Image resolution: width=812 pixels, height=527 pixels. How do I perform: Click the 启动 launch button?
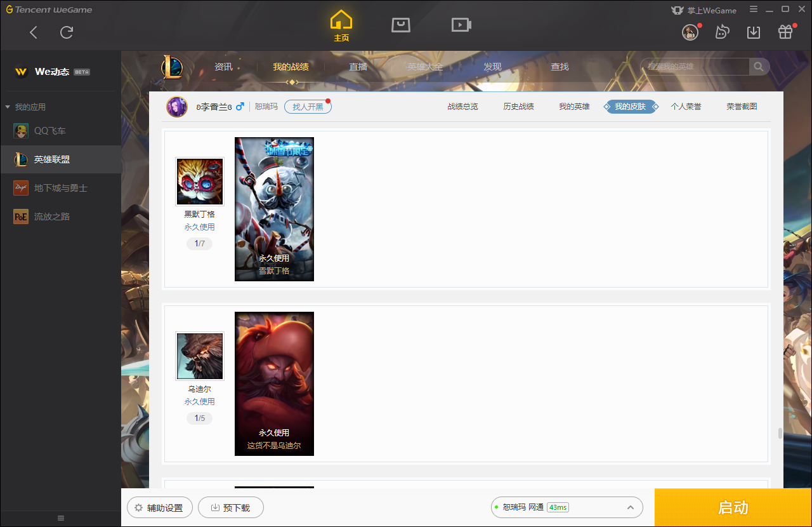tap(733, 508)
